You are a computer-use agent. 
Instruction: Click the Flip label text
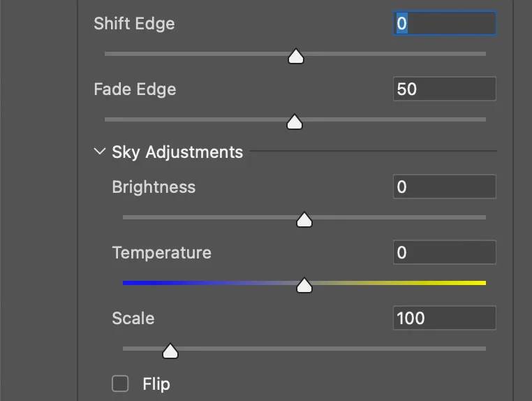[x=156, y=384]
